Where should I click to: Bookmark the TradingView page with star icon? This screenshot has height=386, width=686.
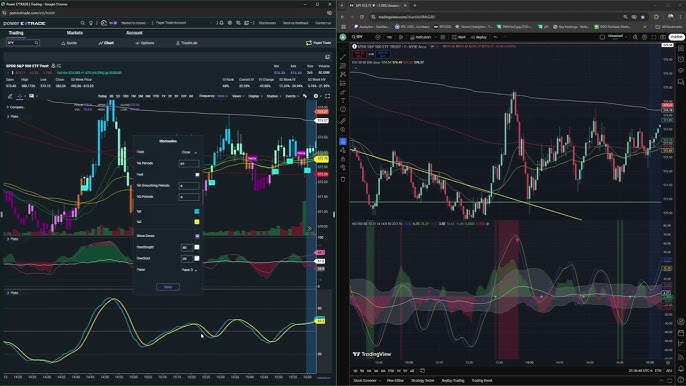click(643, 17)
